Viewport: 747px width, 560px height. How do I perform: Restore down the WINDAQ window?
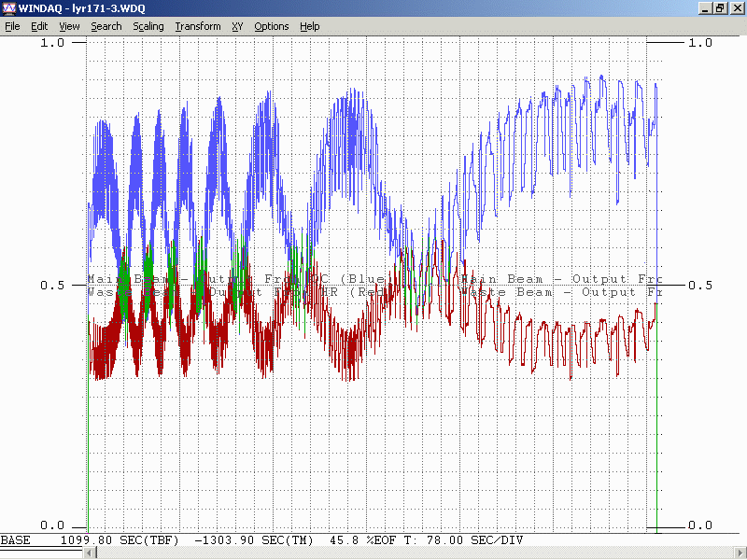click(720, 8)
